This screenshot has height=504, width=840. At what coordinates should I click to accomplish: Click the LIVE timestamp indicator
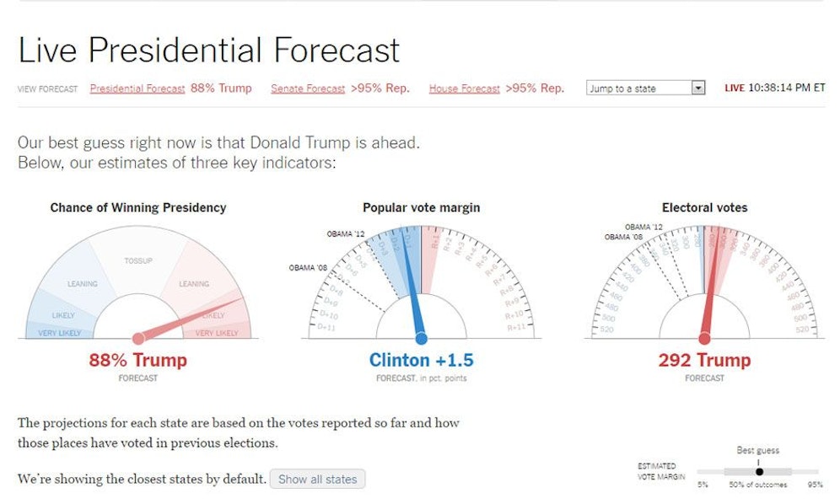[x=774, y=88]
